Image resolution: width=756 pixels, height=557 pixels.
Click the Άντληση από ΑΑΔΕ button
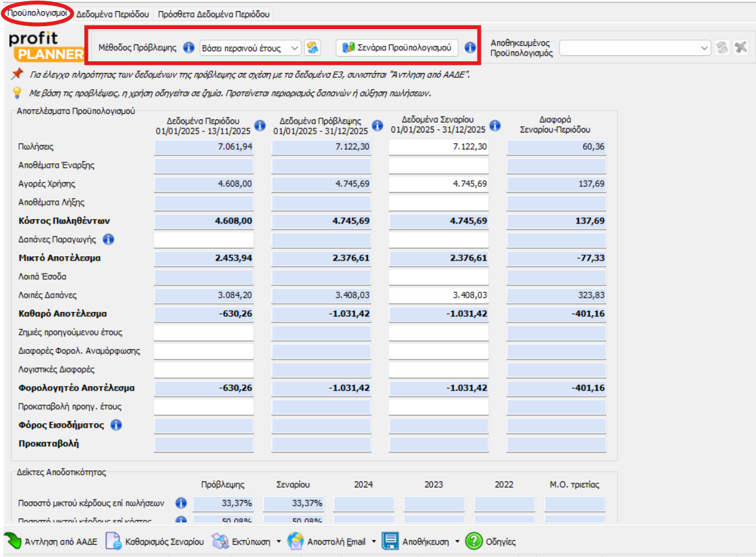point(51,542)
